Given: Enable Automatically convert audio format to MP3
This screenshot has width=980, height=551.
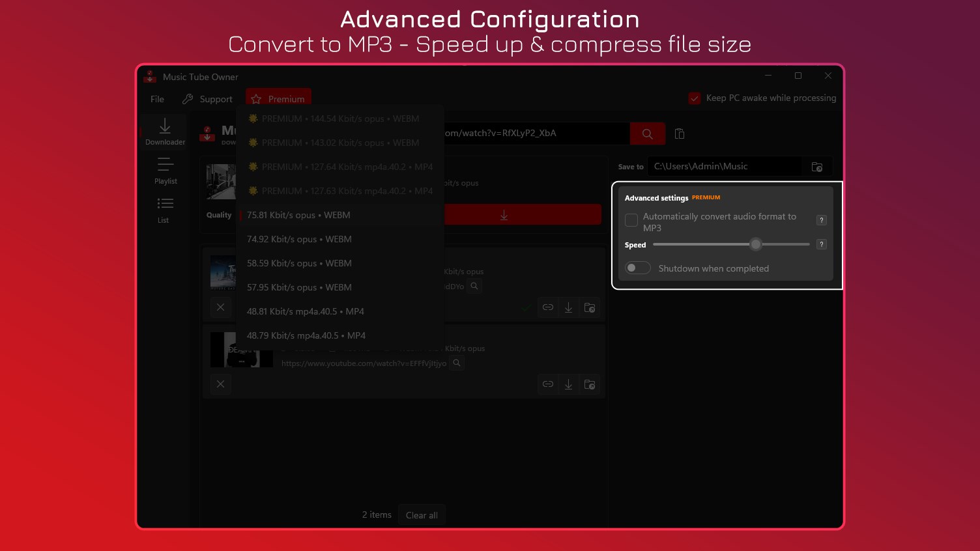Looking at the screenshot, I should (x=631, y=220).
